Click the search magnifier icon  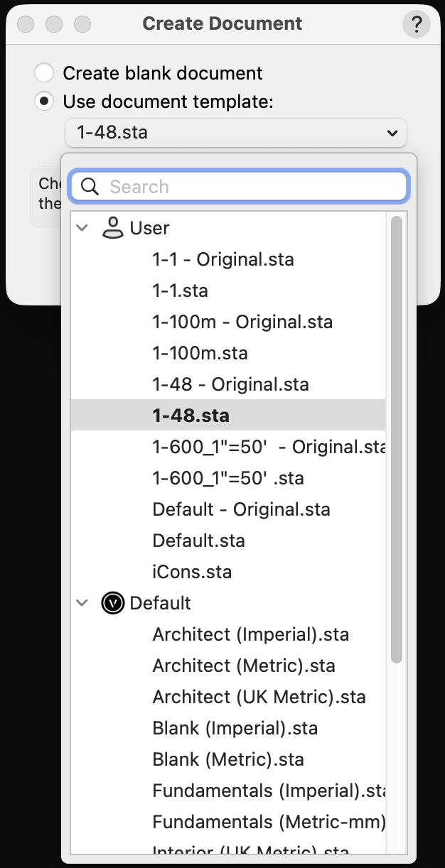pyautogui.click(x=90, y=187)
